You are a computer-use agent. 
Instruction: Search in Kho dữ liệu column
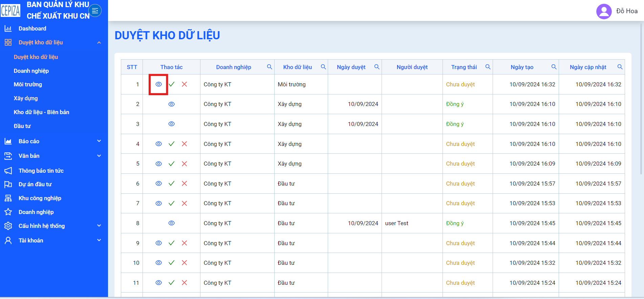[323, 67]
